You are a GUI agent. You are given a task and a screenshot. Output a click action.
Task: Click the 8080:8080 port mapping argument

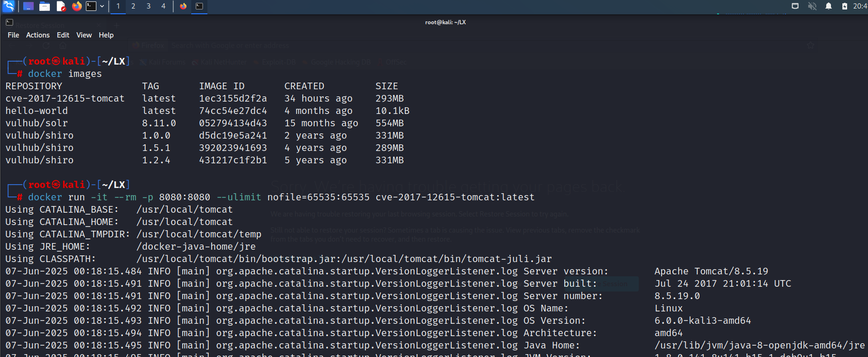[185, 197]
